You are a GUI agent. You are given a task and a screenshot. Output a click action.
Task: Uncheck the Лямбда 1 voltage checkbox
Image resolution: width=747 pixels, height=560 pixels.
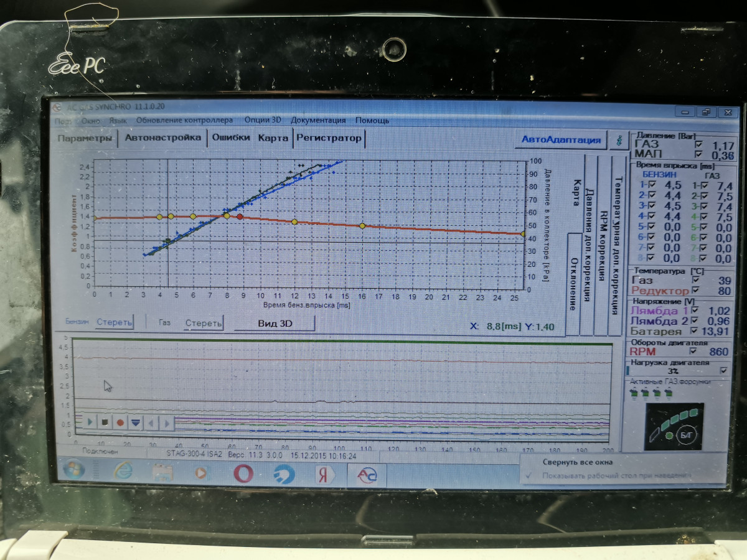click(x=694, y=310)
